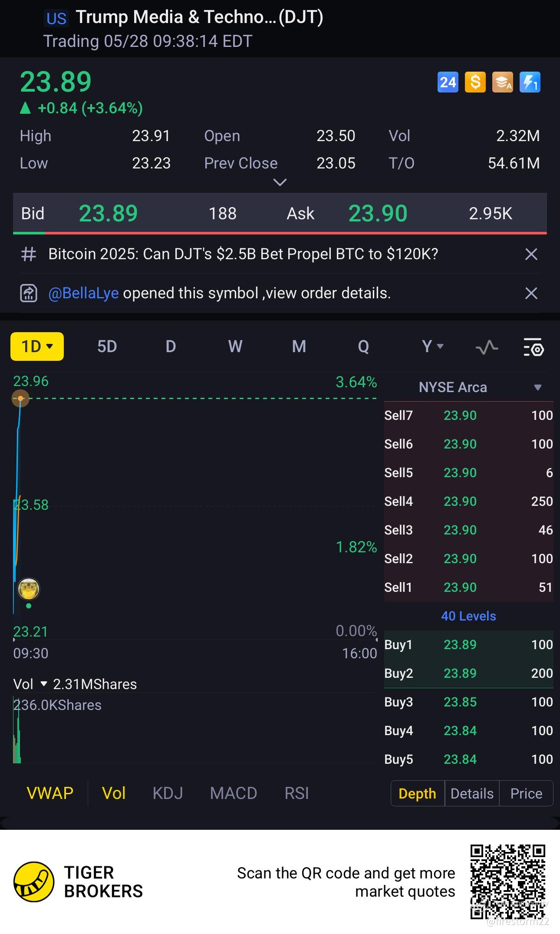Tap the Trump Media stock title
The height and width of the screenshot is (934, 560).
point(200,17)
